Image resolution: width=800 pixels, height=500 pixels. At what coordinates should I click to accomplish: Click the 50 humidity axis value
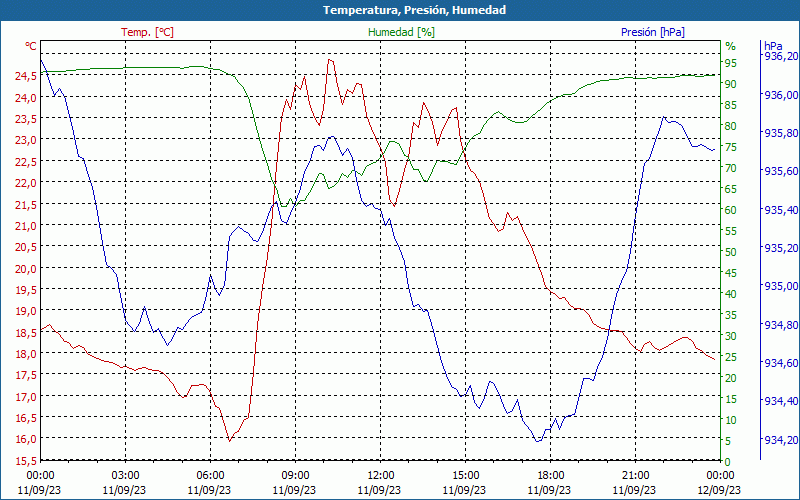point(731,252)
